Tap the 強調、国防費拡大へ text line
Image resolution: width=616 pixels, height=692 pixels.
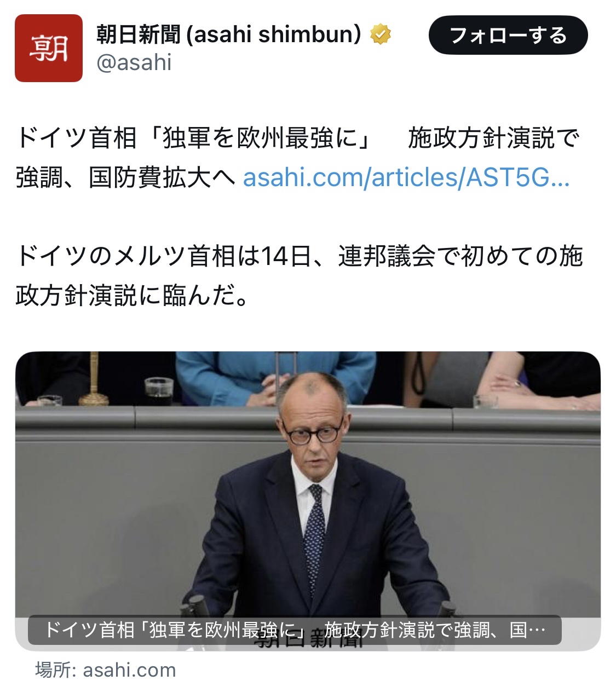[x=125, y=177]
